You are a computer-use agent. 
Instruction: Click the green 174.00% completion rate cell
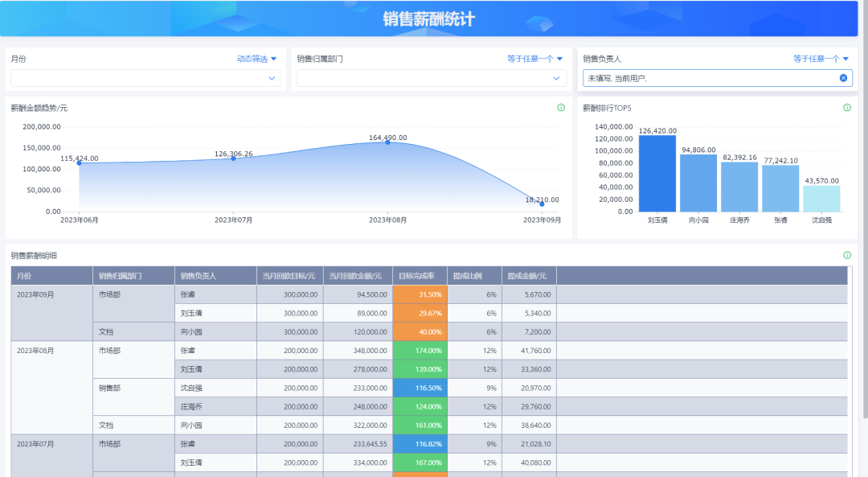tap(420, 351)
